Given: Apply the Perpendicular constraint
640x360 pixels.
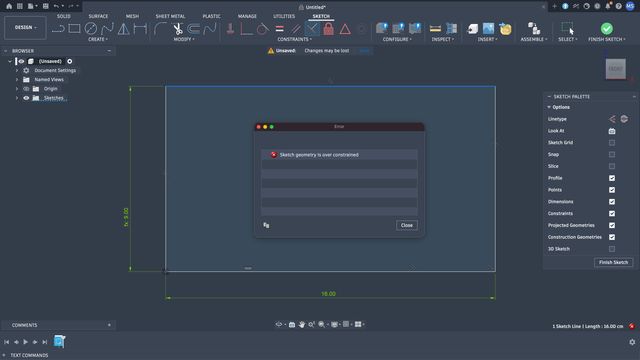Looking at the screenshot, I should (x=312, y=29).
